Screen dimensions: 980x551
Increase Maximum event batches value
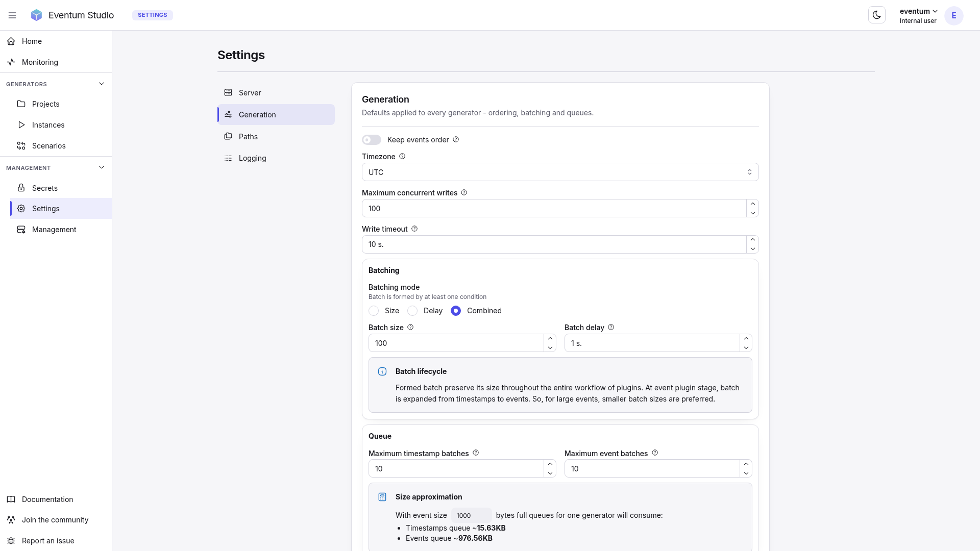click(x=746, y=464)
